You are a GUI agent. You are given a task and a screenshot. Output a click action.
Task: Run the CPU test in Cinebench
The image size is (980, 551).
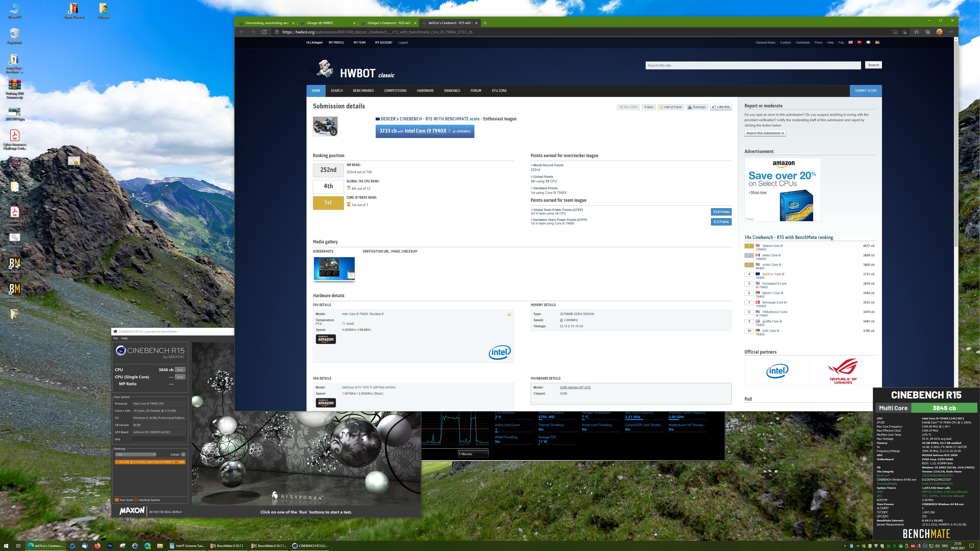click(180, 370)
